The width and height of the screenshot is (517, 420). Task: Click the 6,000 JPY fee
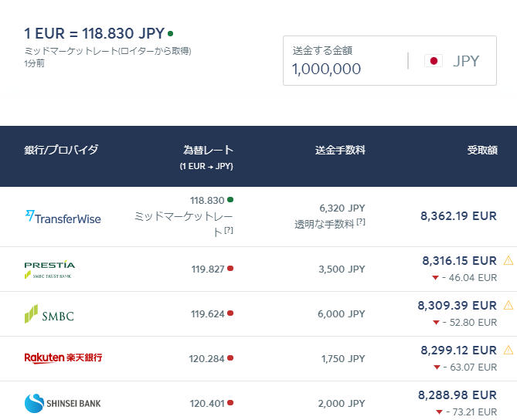[342, 314]
